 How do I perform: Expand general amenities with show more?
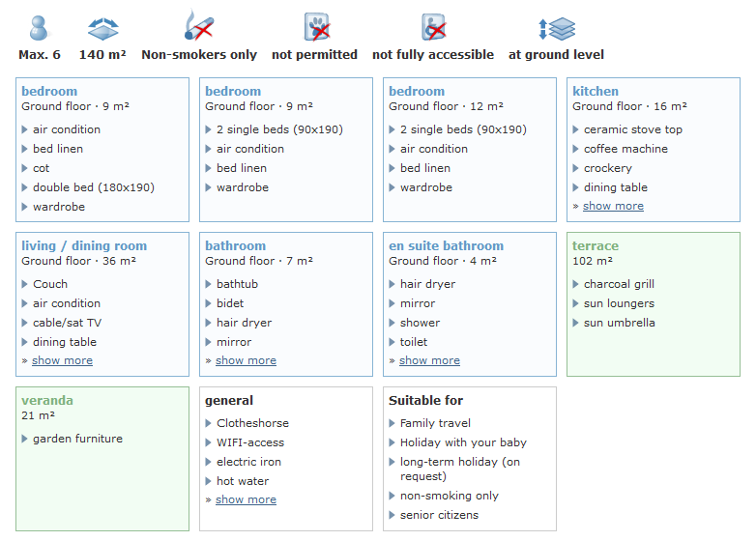click(246, 499)
